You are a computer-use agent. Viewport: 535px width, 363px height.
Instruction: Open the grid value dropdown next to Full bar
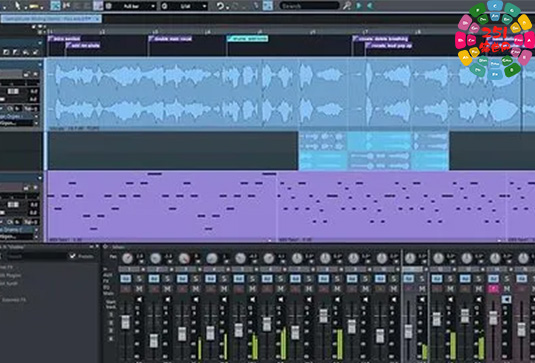(x=184, y=6)
